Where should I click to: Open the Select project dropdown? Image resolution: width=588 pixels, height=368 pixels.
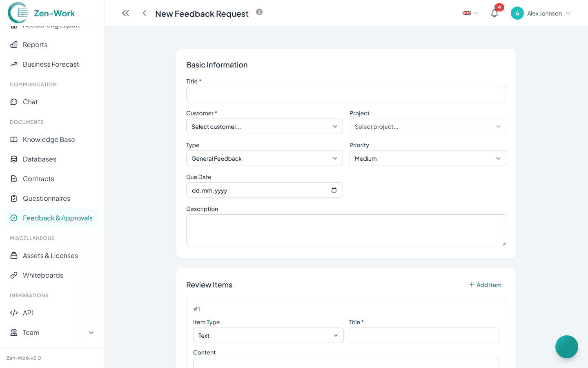(x=428, y=126)
